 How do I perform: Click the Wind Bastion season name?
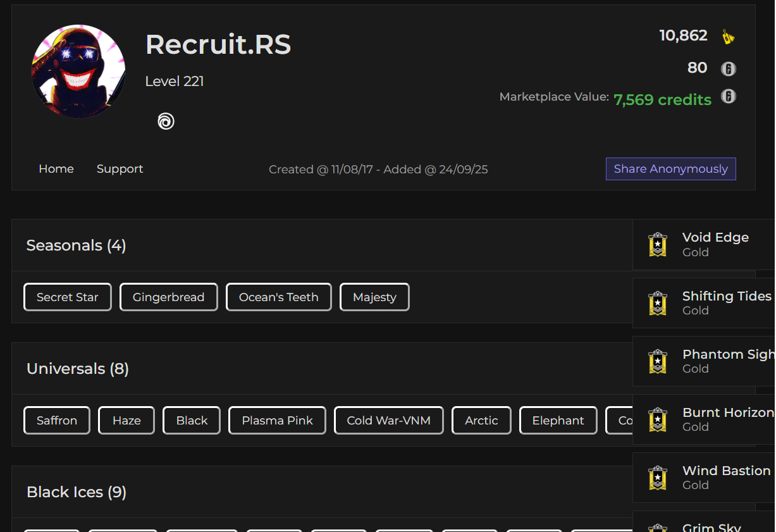click(726, 471)
